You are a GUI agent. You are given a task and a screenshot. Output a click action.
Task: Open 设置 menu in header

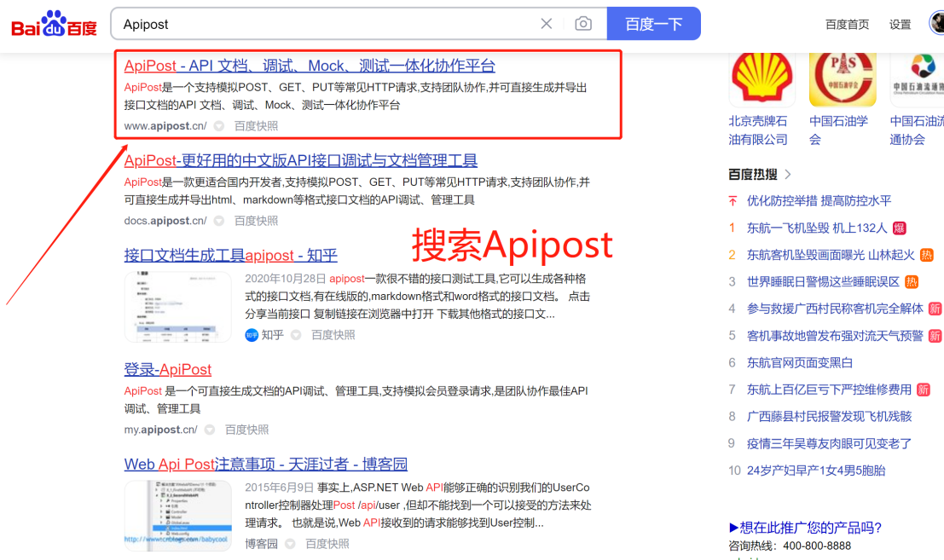click(900, 25)
